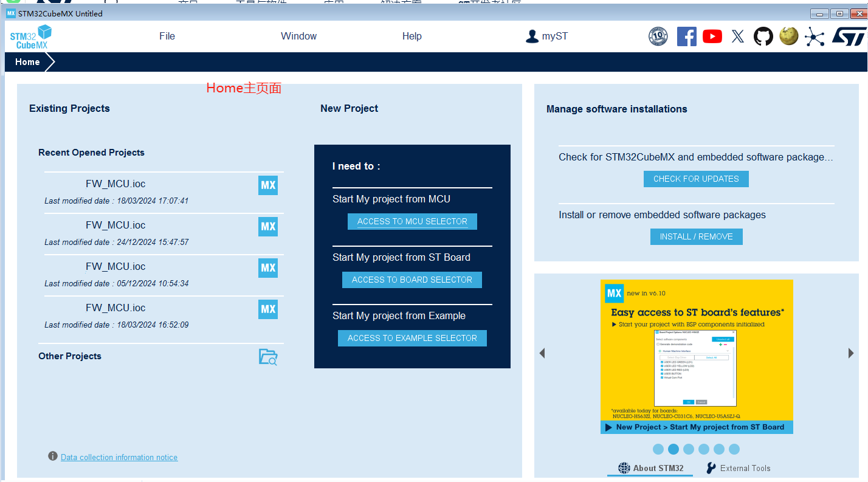Open the GitHub icon
The width and height of the screenshot is (868, 482).
[763, 36]
